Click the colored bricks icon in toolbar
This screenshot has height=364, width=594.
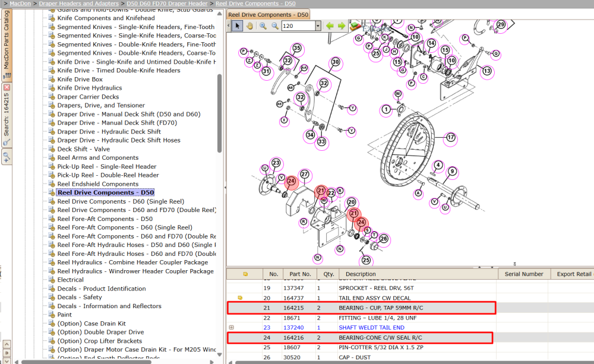tap(355, 26)
